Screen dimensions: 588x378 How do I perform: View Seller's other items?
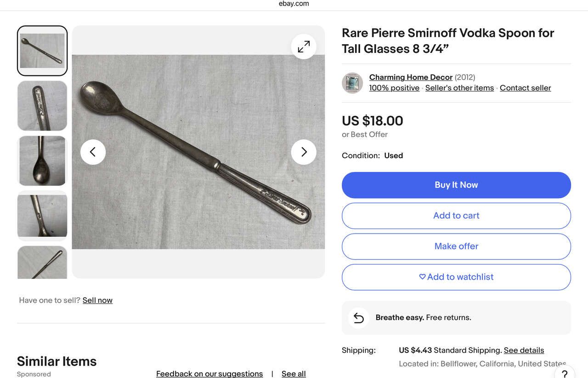459,88
